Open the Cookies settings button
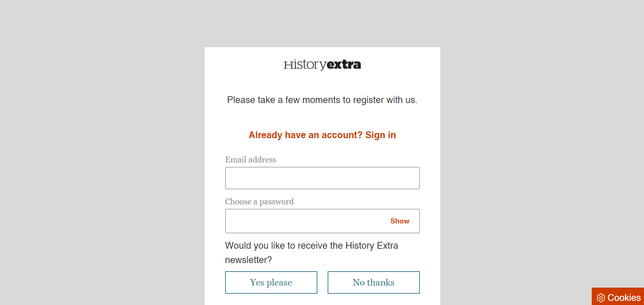The width and height of the screenshot is (644, 305). pos(618,296)
